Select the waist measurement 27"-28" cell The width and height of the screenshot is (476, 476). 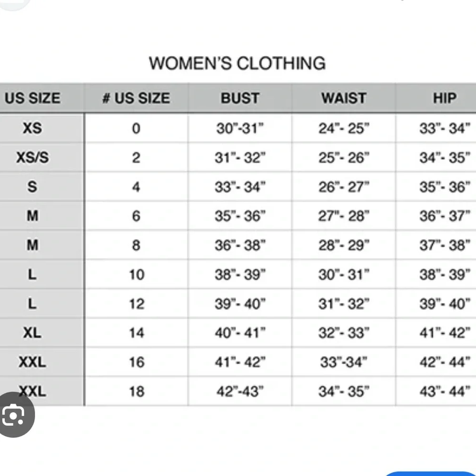344,216
